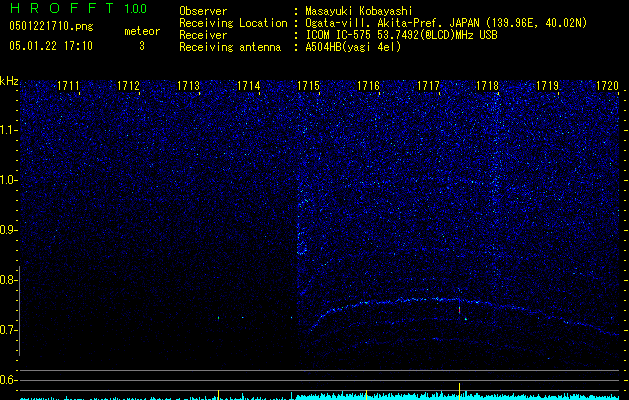The height and width of the screenshot is (400, 629).
Task: Click the kHz axis unit label
Action: point(9,81)
